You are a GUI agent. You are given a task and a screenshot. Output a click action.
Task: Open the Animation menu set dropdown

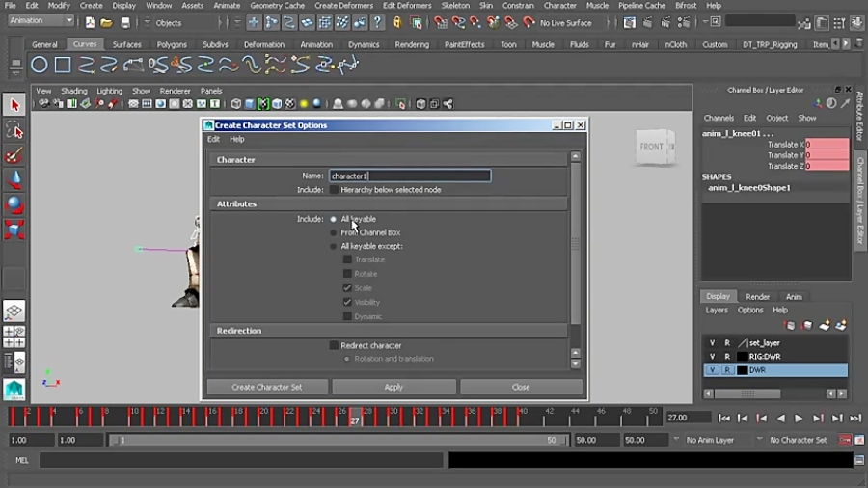click(41, 21)
